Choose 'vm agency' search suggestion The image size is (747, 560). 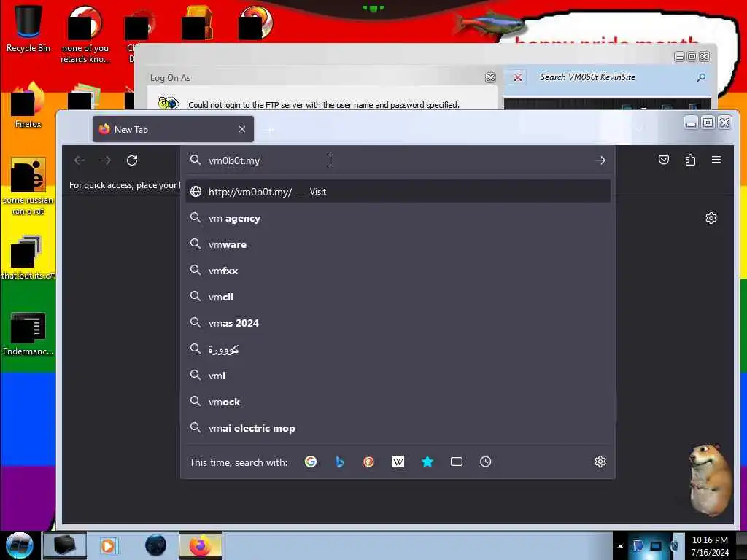tap(398, 218)
